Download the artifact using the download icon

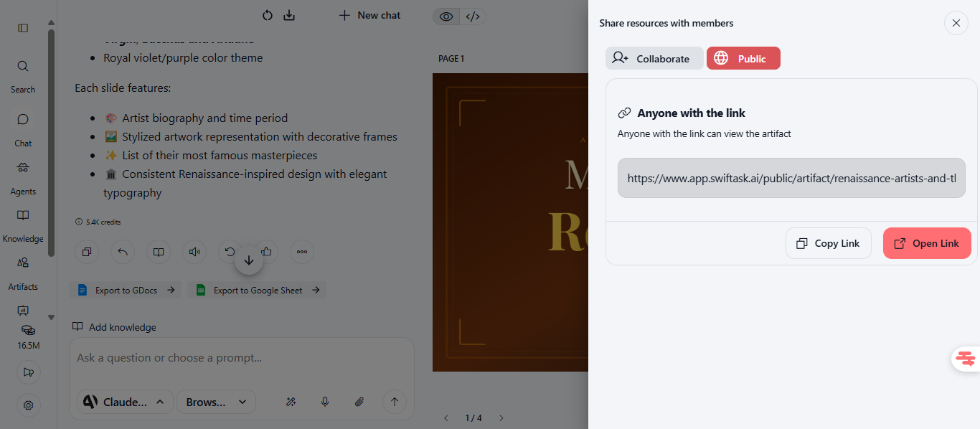coord(289,15)
